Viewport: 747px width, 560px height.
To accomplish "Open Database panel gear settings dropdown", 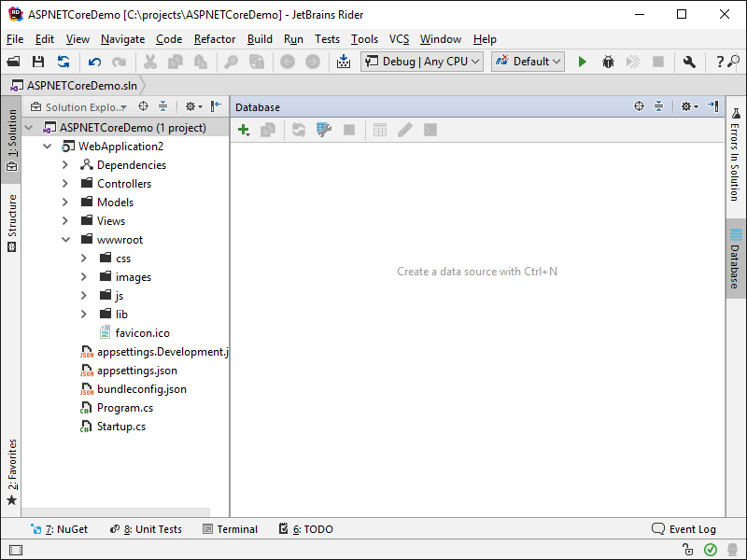I will [x=689, y=106].
